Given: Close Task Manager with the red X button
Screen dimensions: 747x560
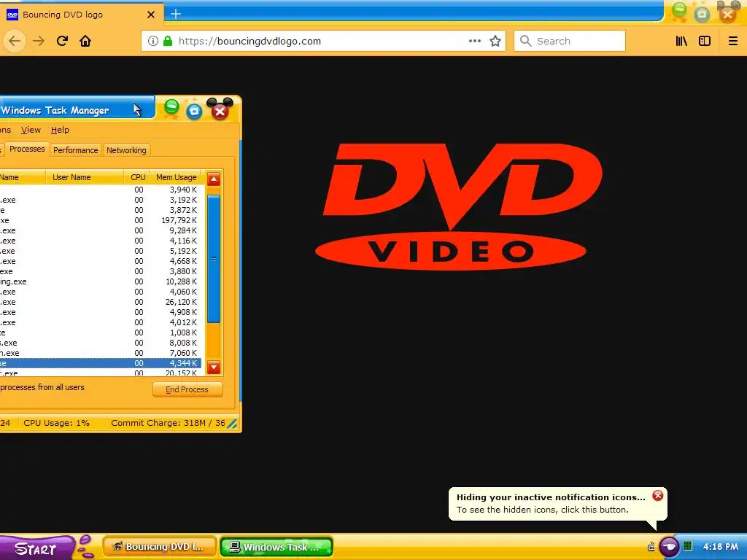Looking at the screenshot, I should pyautogui.click(x=220, y=111).
